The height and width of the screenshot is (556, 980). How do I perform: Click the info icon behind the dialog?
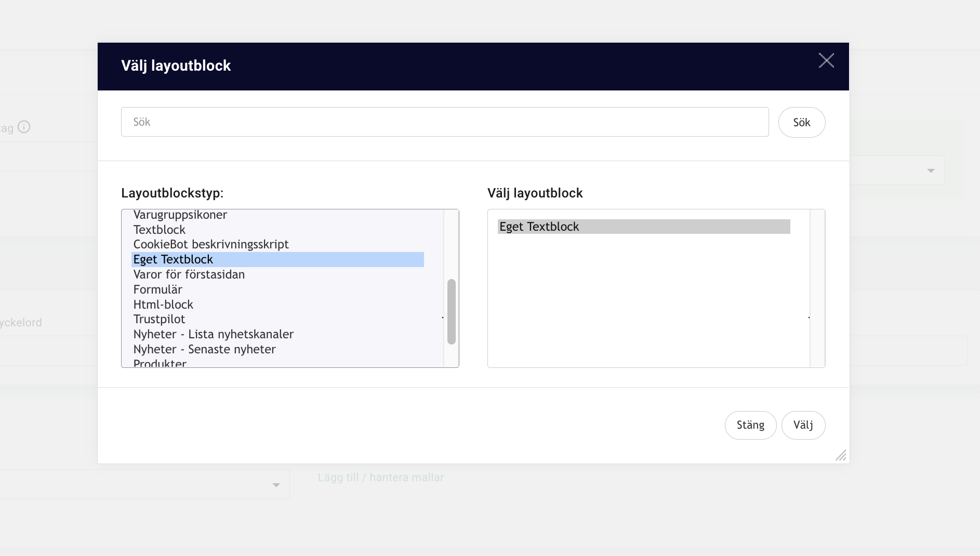(24, 127)
